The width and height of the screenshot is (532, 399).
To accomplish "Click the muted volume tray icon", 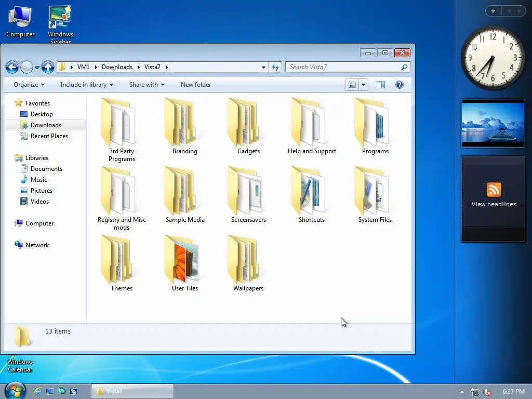I will point(487,392).
